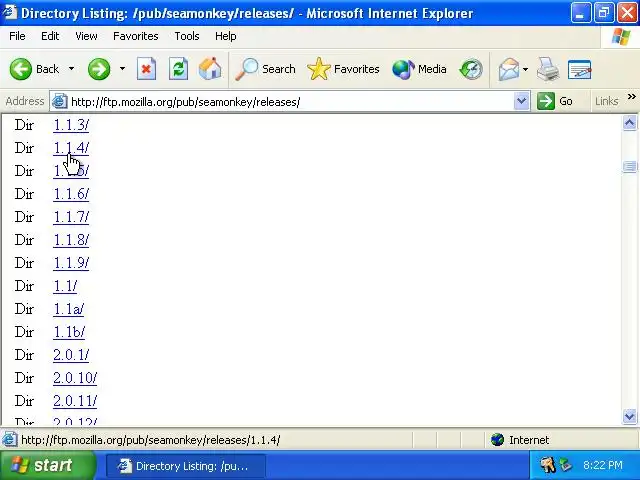Screen dimensions: 640x480
Task: Click the Windows flag logo throbber
Action: [621, 37]
